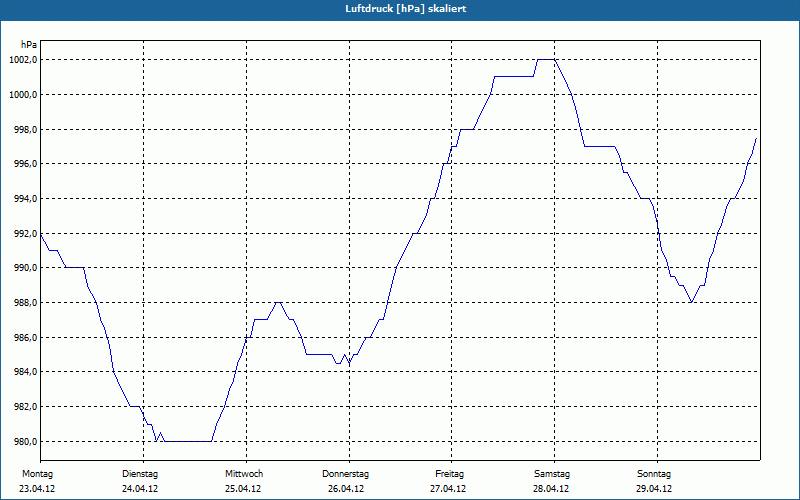Image resolution: width=800 pixels, height=500 pixels.
Task: Click the date label 25.04.12
Action: click(243, 489)
